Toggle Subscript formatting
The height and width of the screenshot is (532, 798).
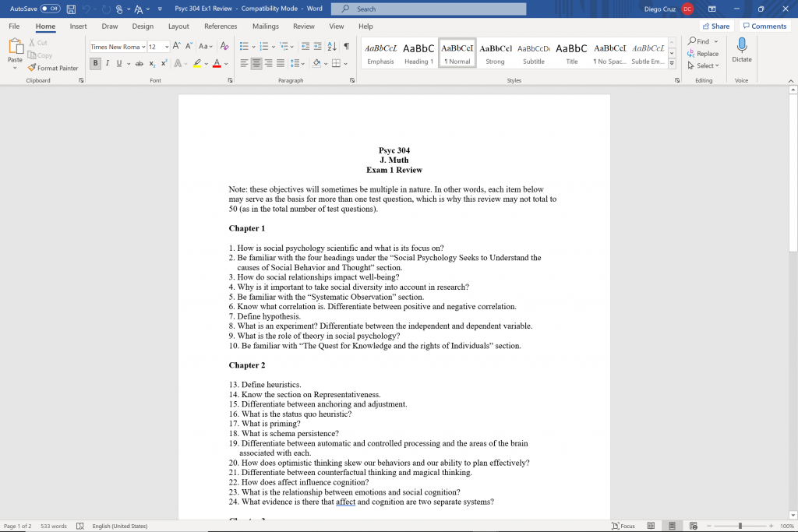click(x=152, y=63)
